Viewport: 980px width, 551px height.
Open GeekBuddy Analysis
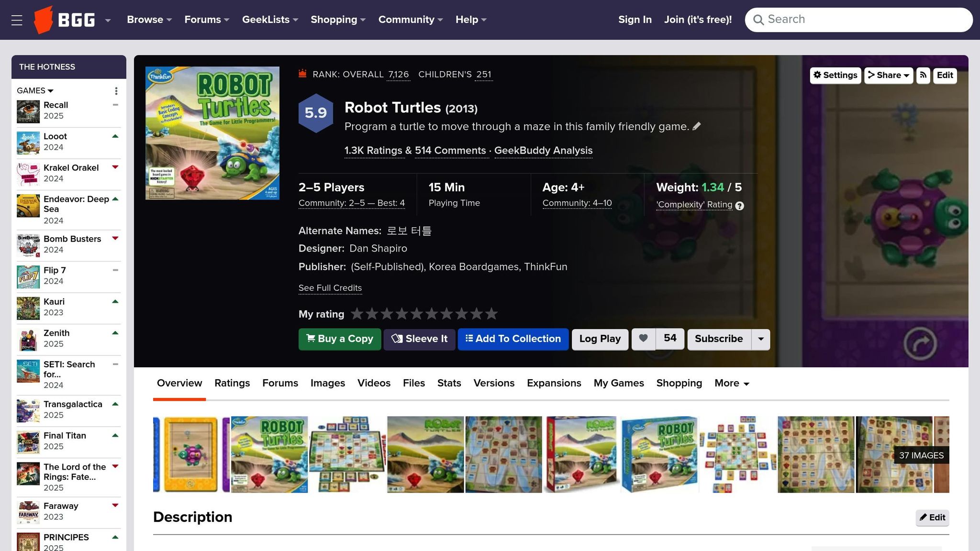click(x=543, y=150)
